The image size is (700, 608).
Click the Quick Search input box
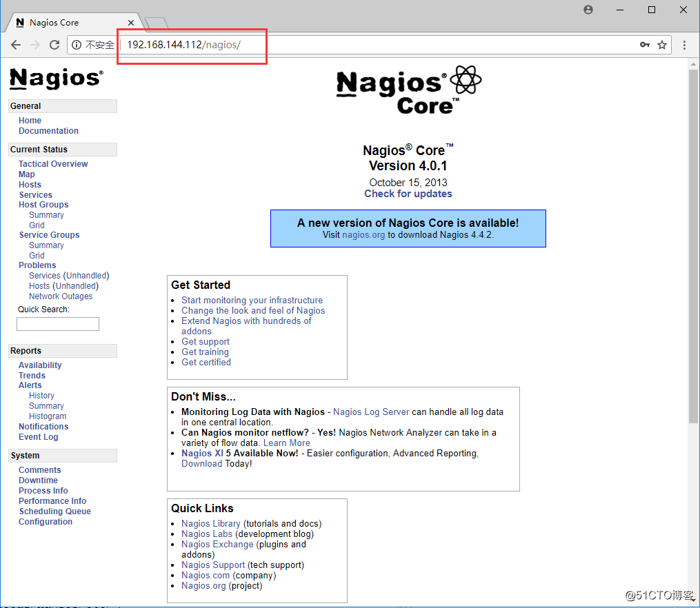[58, 324]
